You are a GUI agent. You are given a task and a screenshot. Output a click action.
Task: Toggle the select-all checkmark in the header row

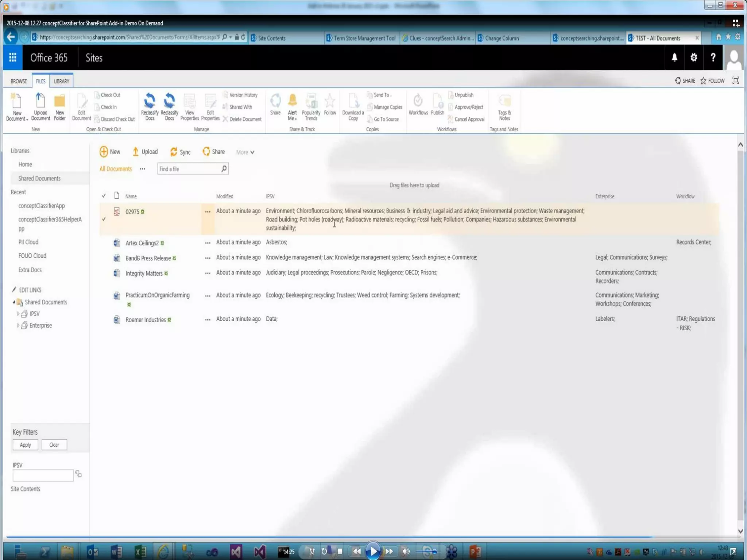(x=104, y=196)
